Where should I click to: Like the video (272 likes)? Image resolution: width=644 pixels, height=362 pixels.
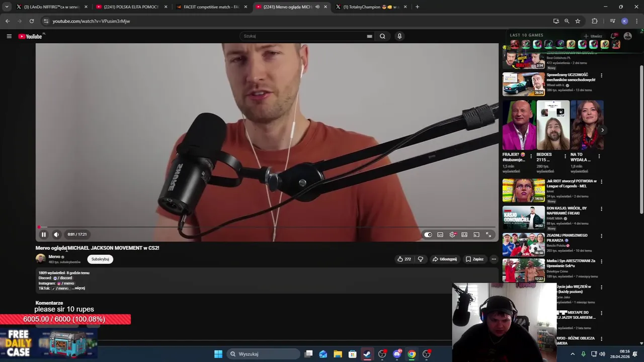click(x=404, y=259)
